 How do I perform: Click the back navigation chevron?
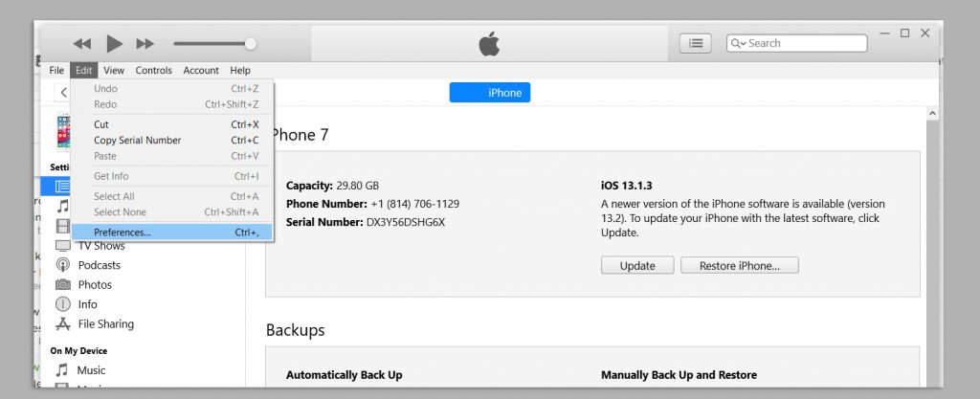coord(64,93)
